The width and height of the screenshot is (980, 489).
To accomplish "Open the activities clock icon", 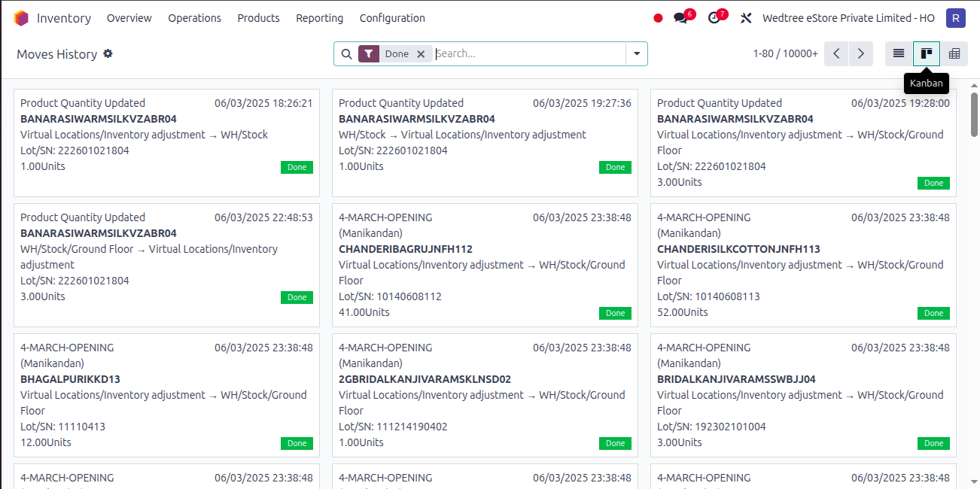I will point(714,18).
